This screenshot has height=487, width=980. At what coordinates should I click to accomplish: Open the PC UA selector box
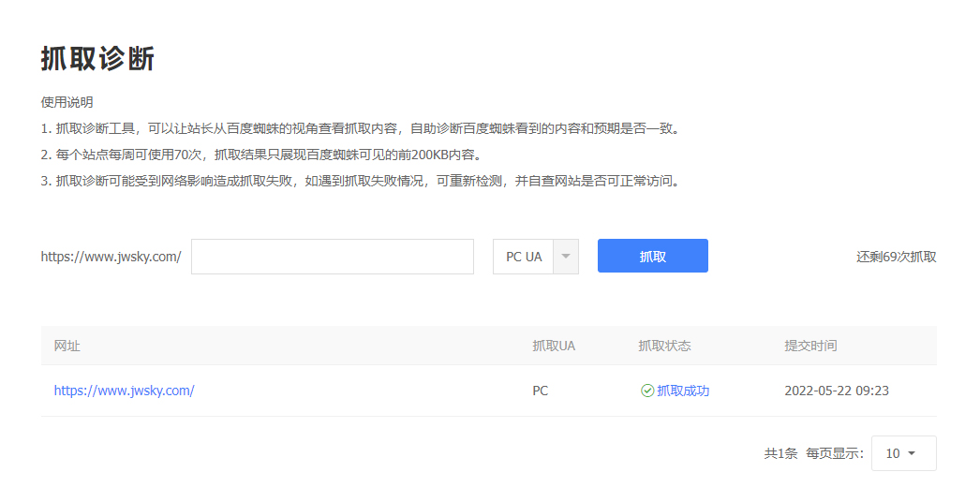coord(524,257)
